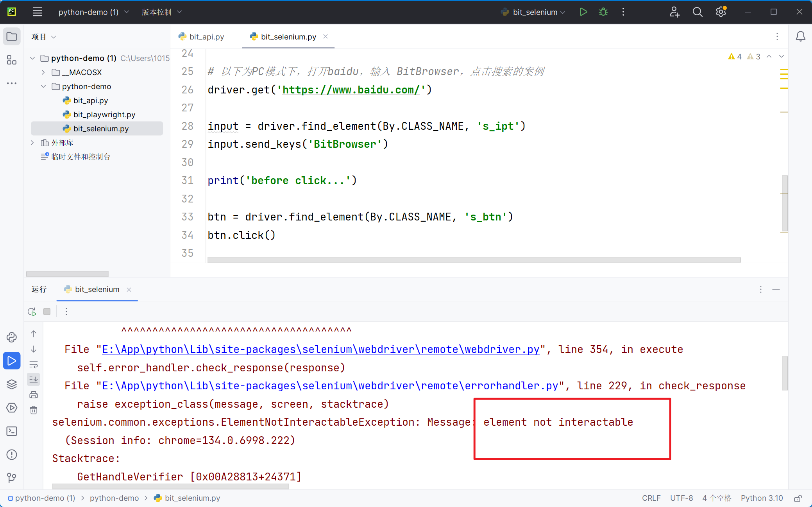Screen dimensions: 812x507
Task: Change UTF-8 file encoding
Action: point(681,498)
